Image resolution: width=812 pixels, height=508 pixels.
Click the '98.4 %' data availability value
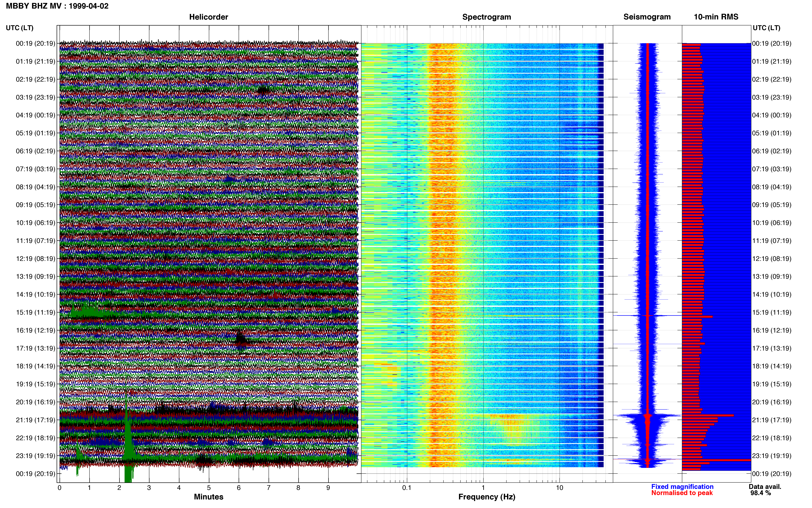pos(761,493)
